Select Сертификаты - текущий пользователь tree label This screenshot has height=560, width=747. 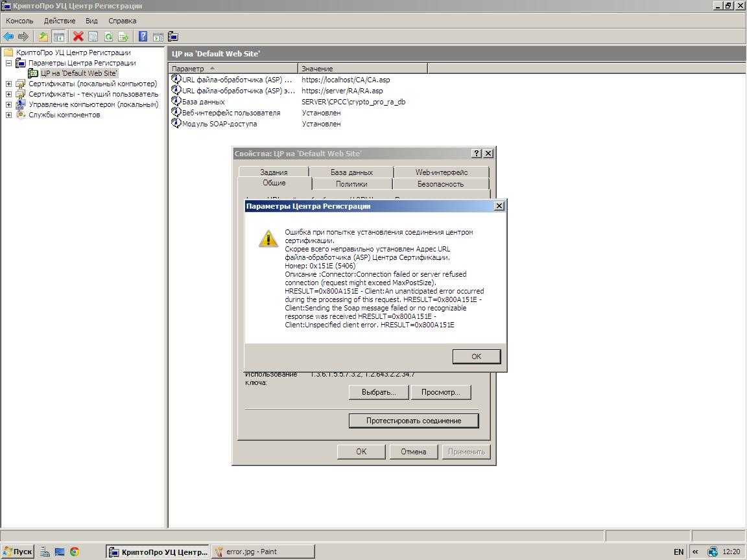tap(93, 94)
